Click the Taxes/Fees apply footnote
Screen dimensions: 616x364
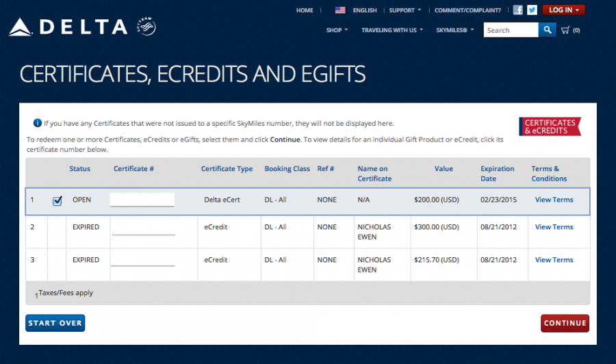(x=64, y=293)
